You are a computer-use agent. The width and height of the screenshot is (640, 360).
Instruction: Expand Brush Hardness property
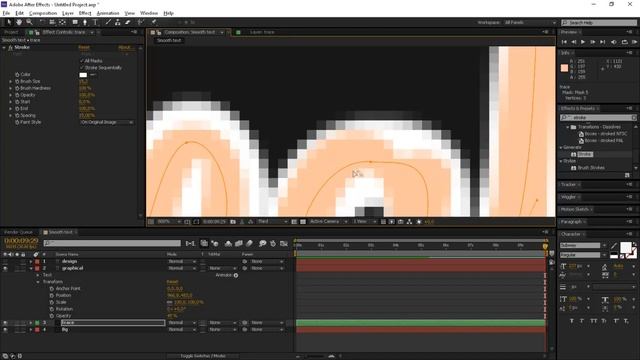(11, 88)
